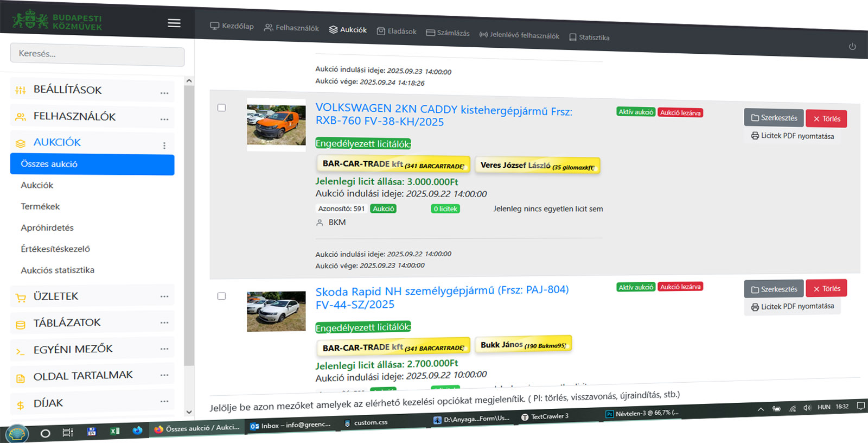868x443 pixels.
Task: Click the Beállítások sliders icon
Action: pyautogui.click(x=21, y=90)
